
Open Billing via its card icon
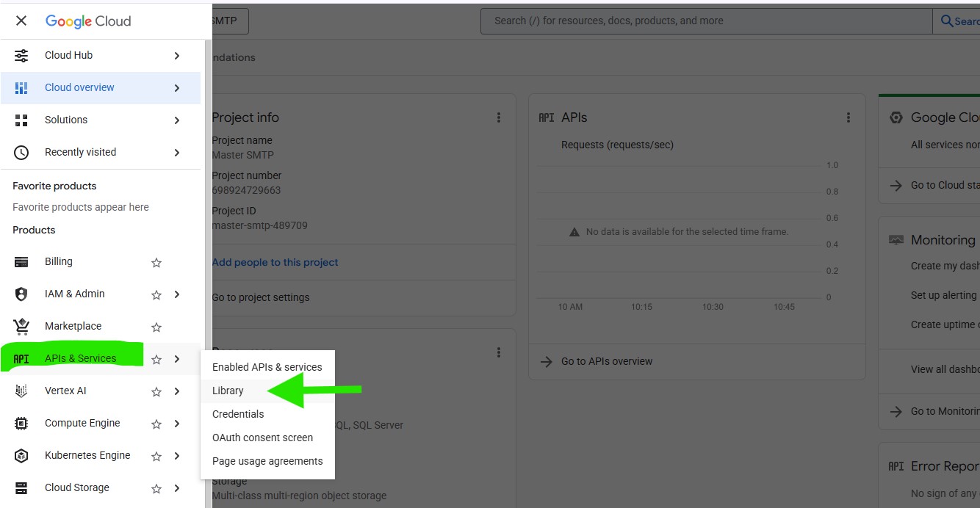pyautogui.click(x=21, y=262)
